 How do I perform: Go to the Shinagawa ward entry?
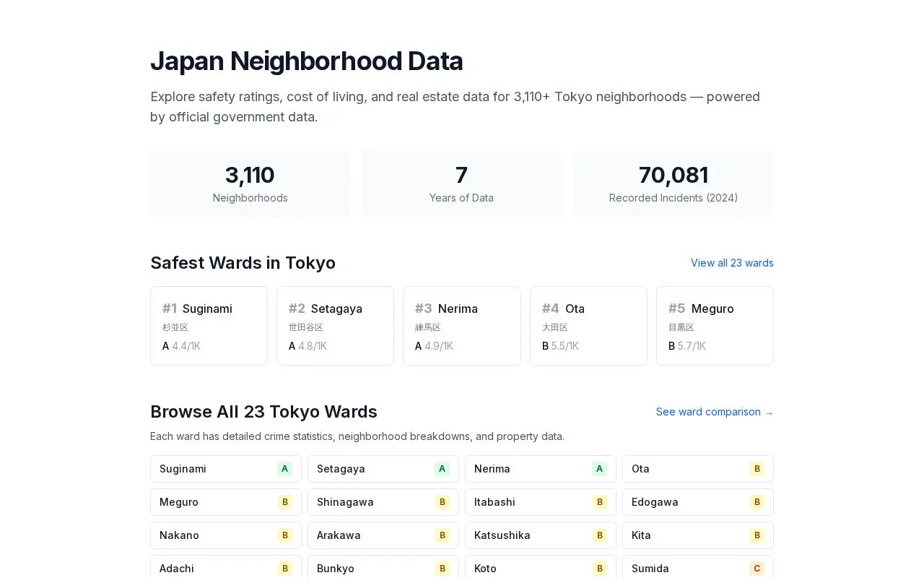click(383, 502)
